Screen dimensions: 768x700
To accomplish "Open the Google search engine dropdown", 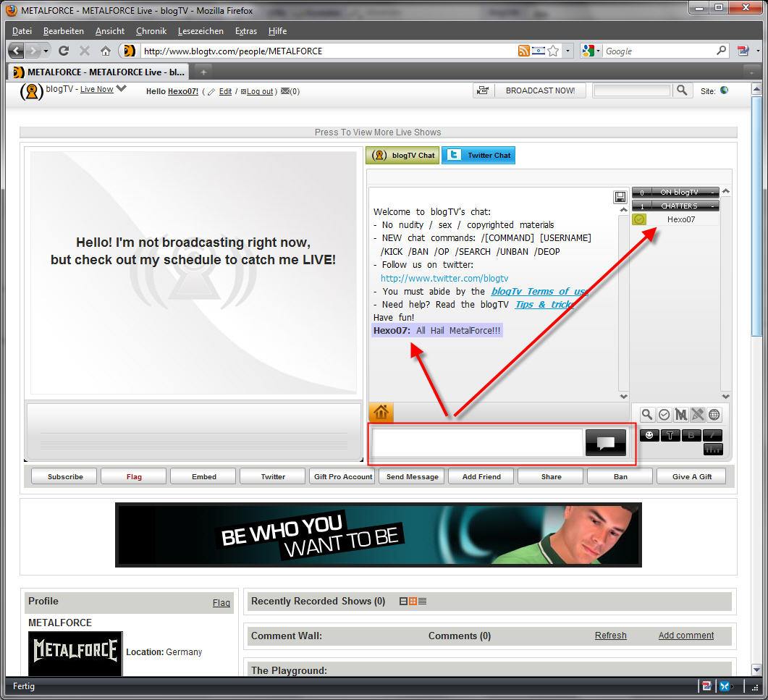I will click(x=591, y=51).
